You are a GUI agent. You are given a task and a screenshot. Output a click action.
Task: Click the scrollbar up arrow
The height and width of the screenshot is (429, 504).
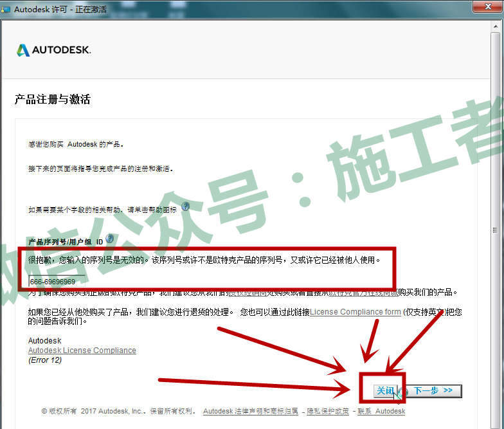coord(495,27)
